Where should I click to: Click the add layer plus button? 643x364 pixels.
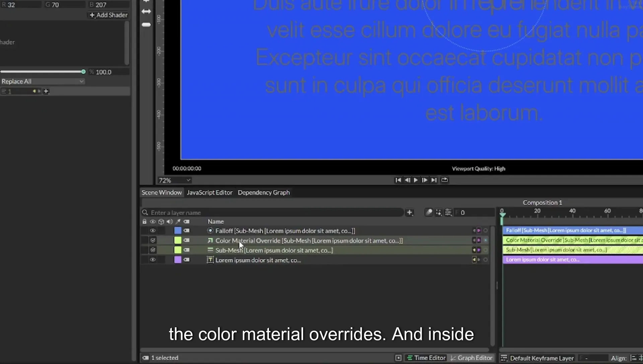pos(409,212)
